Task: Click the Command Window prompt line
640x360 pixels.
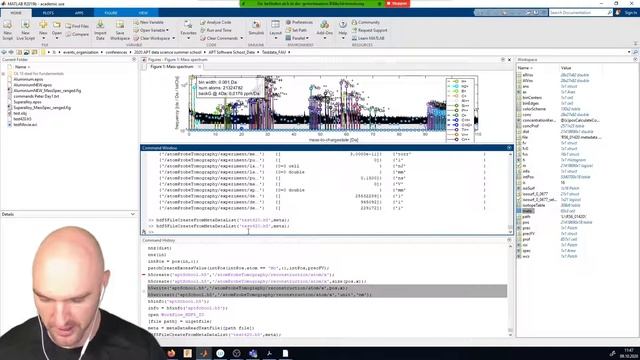Action: (x=327, y=232)
